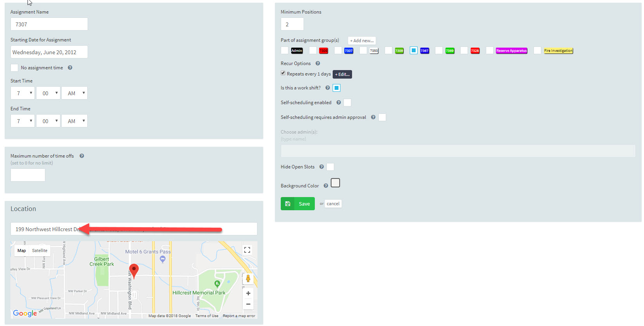Click Report a map error link

pyautogui.click(x=239, y=316)
